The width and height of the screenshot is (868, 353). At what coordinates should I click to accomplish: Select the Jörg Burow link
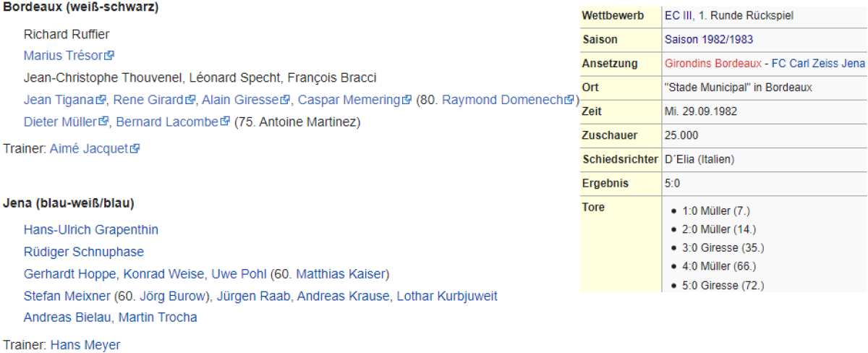(x=176, y=296)
